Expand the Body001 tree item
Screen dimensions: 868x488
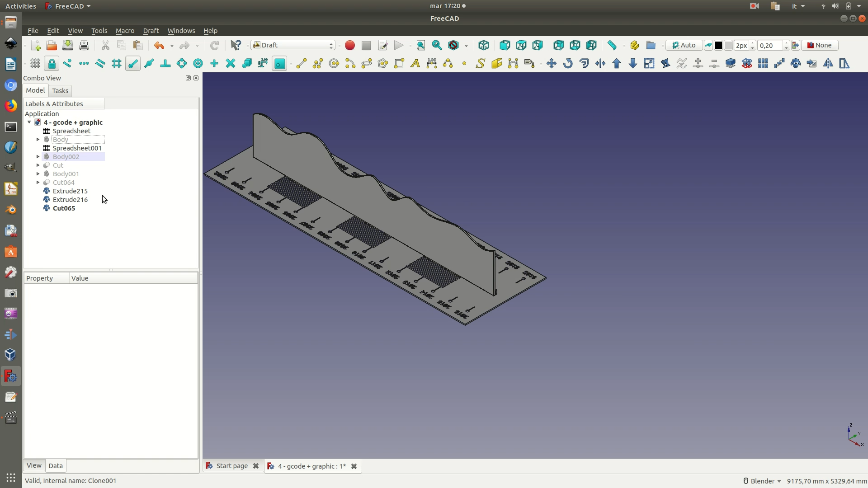38,174
